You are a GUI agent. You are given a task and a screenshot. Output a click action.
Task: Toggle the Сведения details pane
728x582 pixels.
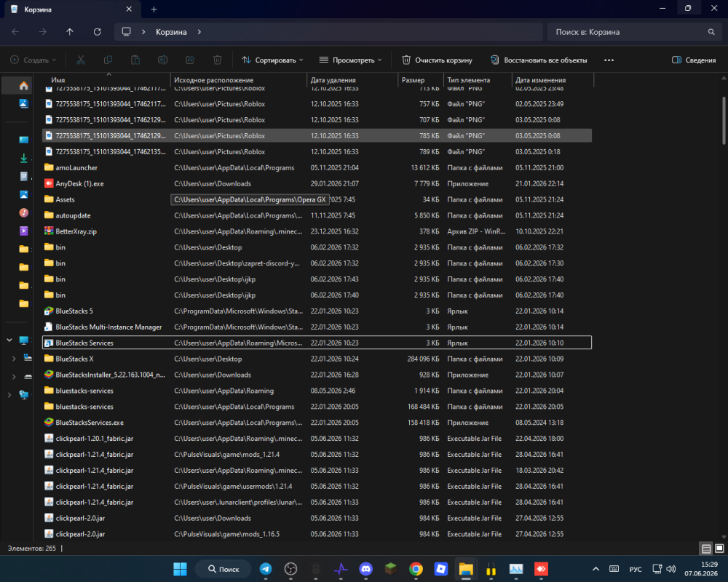click(694, 60)
